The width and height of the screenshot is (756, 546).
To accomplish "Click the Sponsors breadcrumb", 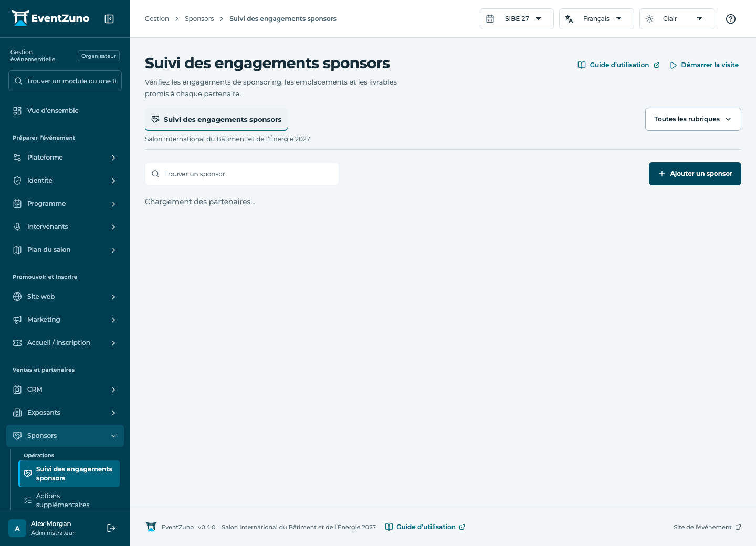I will click(x=199, y=19).
